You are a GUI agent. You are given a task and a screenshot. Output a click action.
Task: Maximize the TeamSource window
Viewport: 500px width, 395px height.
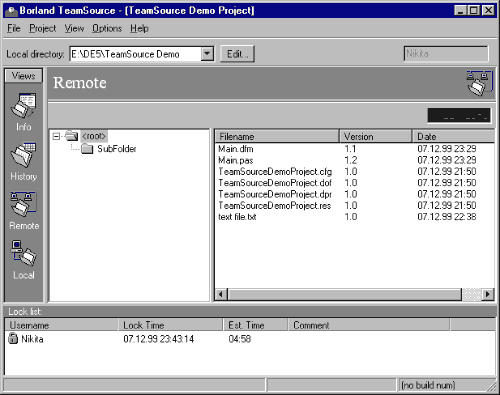click(474, 11)
